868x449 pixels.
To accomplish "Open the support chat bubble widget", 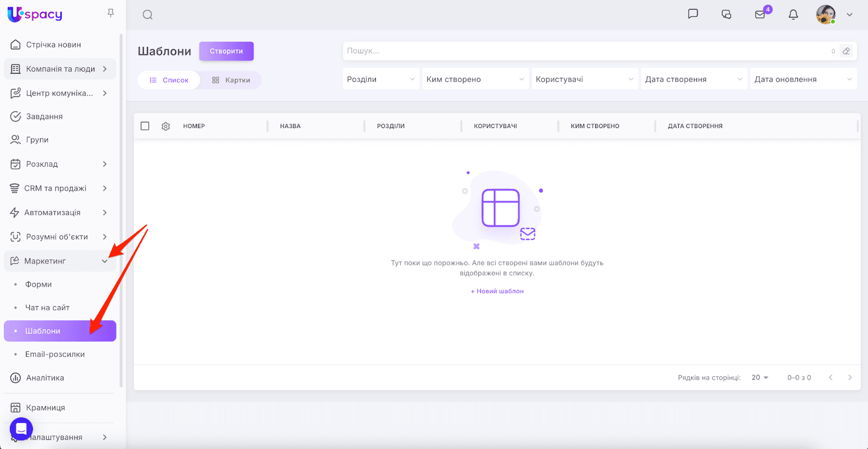I will (21, 429).
